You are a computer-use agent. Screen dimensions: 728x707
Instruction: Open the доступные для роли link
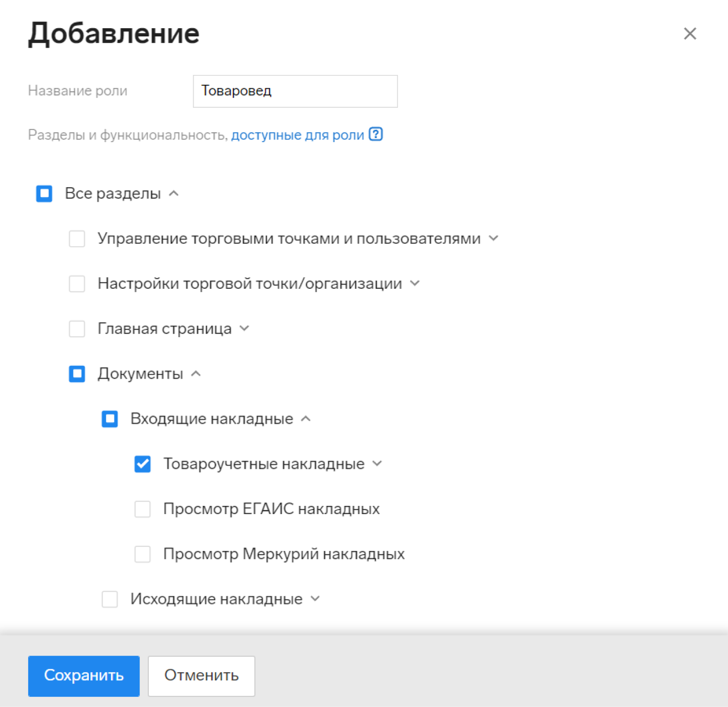tap(297, 135)
